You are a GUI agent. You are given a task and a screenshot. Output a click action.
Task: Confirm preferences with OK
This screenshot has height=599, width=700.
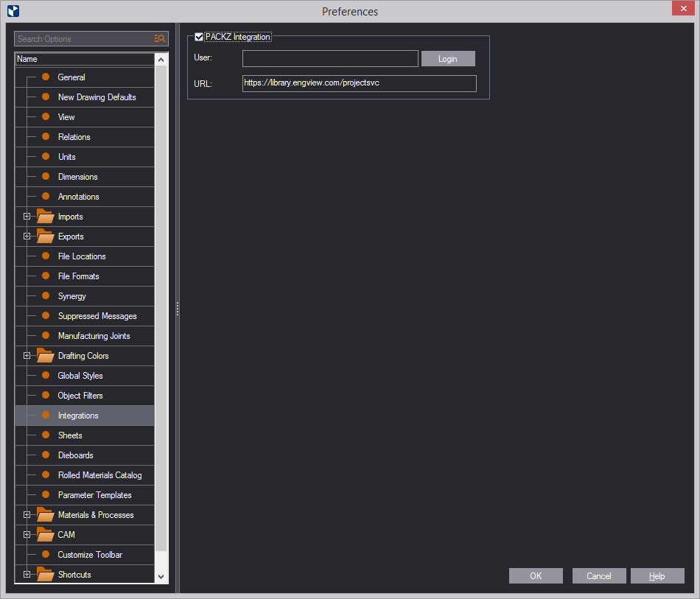(536, 575)
